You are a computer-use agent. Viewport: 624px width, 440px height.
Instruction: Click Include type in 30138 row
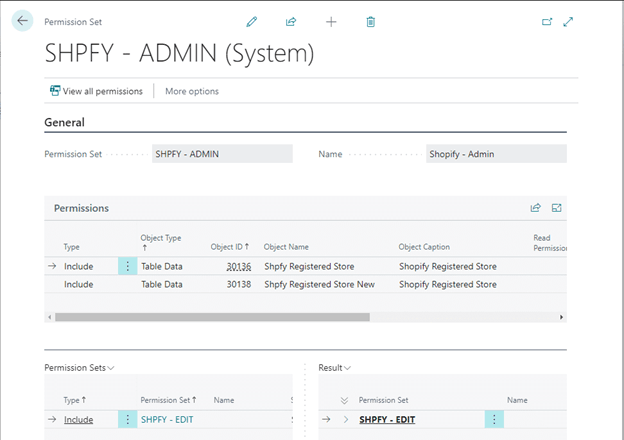click(78, 284)
